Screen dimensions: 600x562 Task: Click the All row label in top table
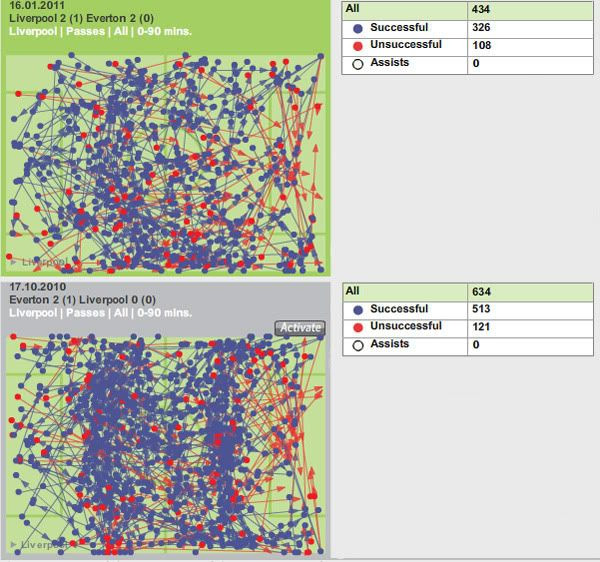(x=352, y=8)
